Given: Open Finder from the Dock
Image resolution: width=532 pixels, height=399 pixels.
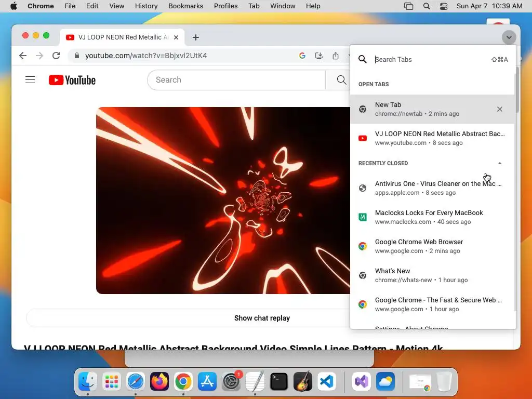Looking at the screenshot, I should 87,381.
